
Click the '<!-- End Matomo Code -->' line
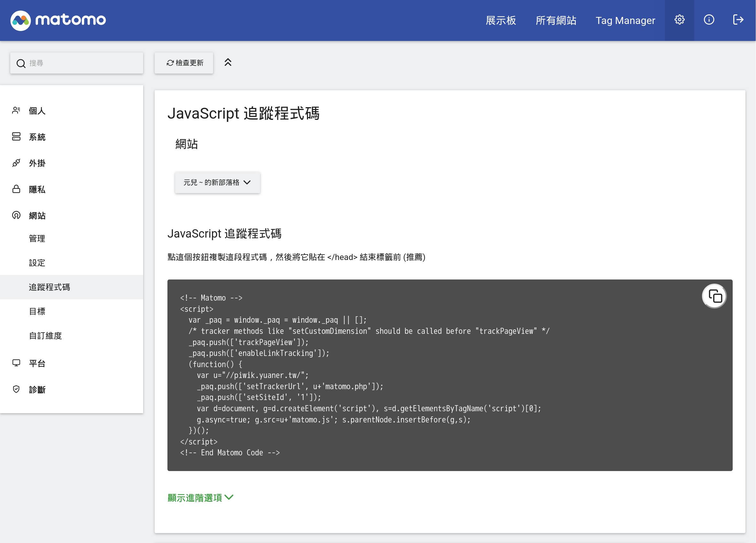230,452
